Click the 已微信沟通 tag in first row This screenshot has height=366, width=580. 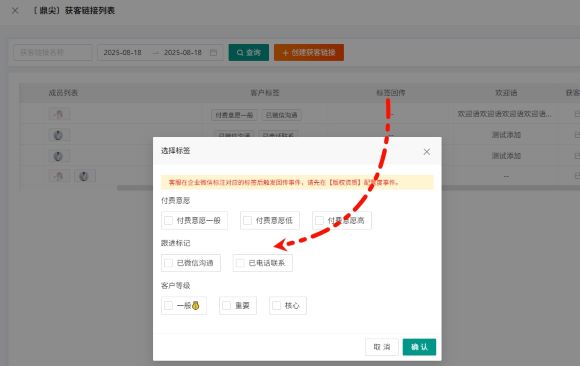pos(282,115)
